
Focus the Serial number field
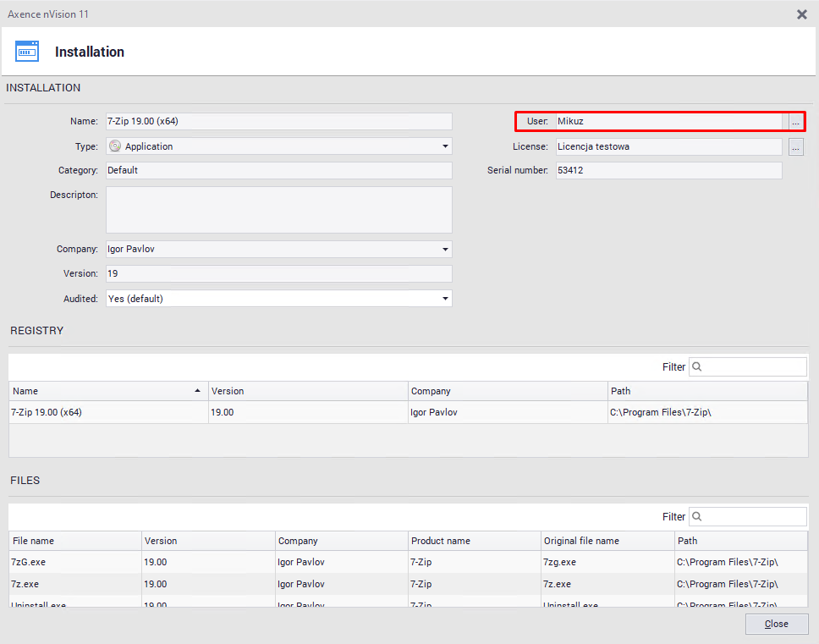pyautogui.click(x=668, y=170)
